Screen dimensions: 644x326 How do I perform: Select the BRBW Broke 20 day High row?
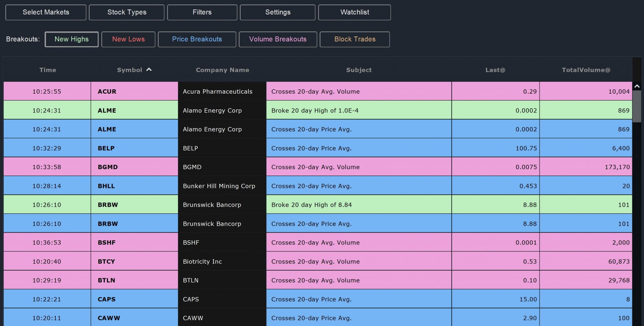coord(314,204)
